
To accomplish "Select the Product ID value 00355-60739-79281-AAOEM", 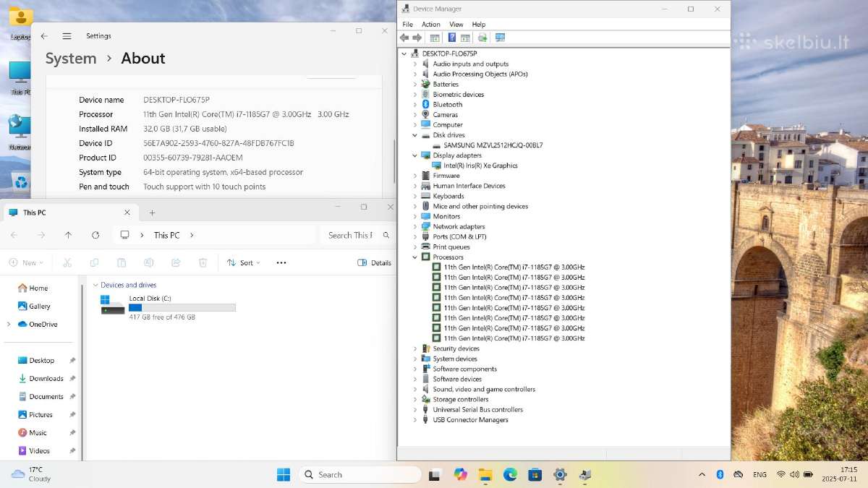I will (193, 158).
